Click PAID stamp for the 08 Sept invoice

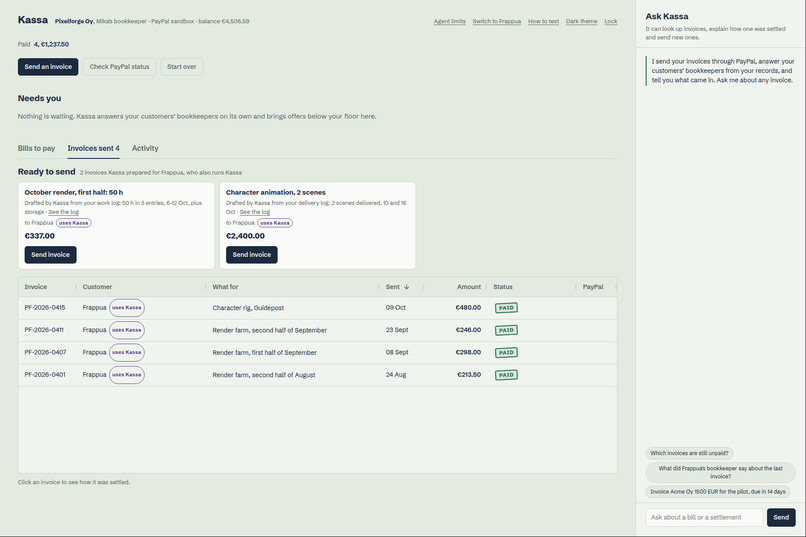coord(506,353)
